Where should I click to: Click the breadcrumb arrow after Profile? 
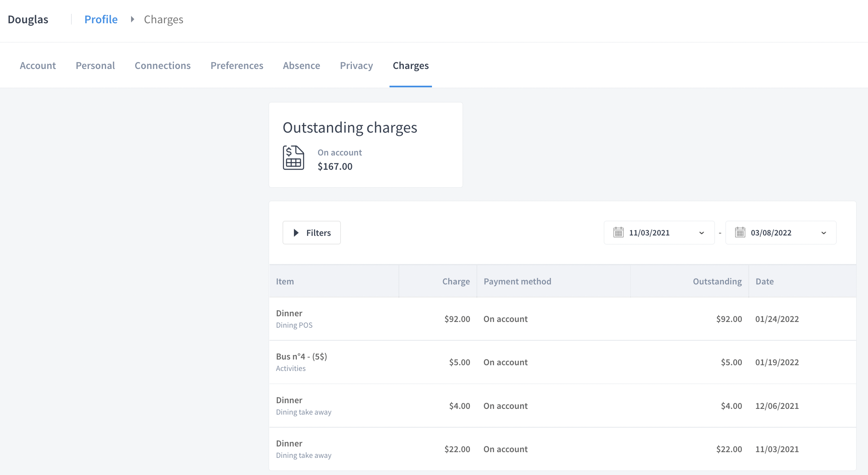pyautogui.click(x=132, y=19)
